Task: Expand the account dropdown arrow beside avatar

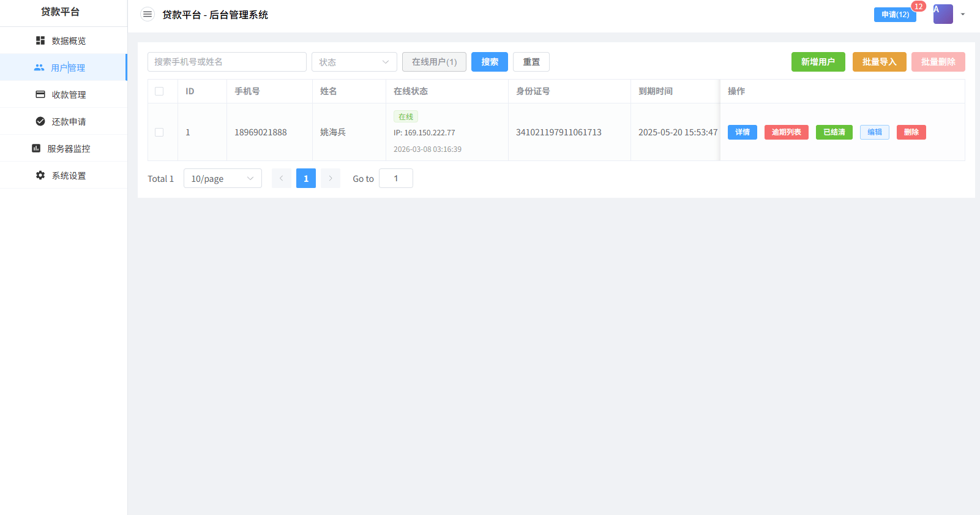Action: pos(963,14)
